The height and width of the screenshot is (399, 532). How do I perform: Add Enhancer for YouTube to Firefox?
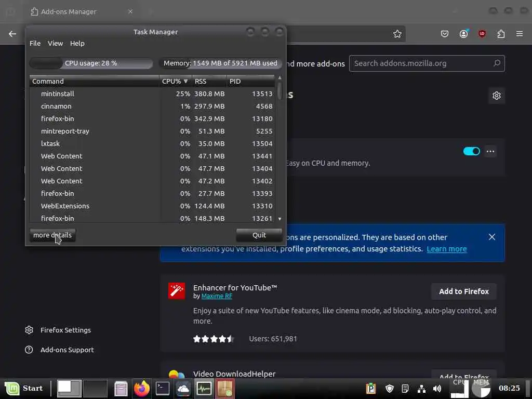point(464,291)
